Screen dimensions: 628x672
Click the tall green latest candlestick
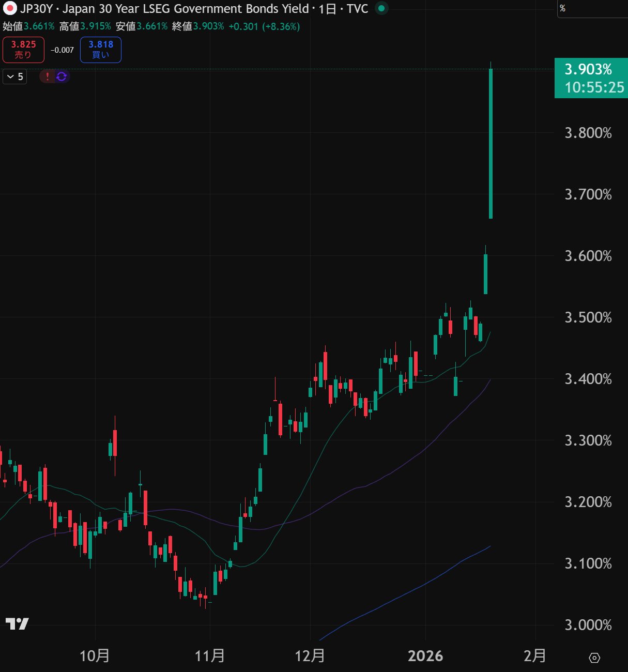491,145
